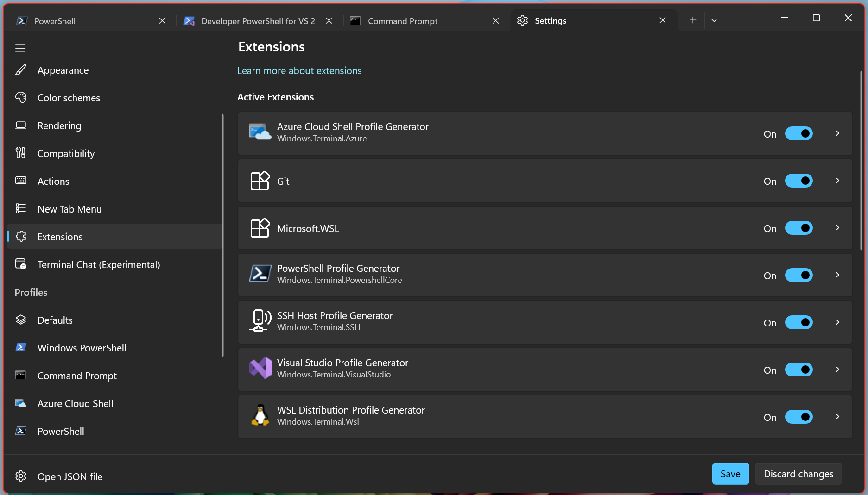Open New Tab Menu settings
Viewport: 868px width, 495px height.
(x=114, y=209)
